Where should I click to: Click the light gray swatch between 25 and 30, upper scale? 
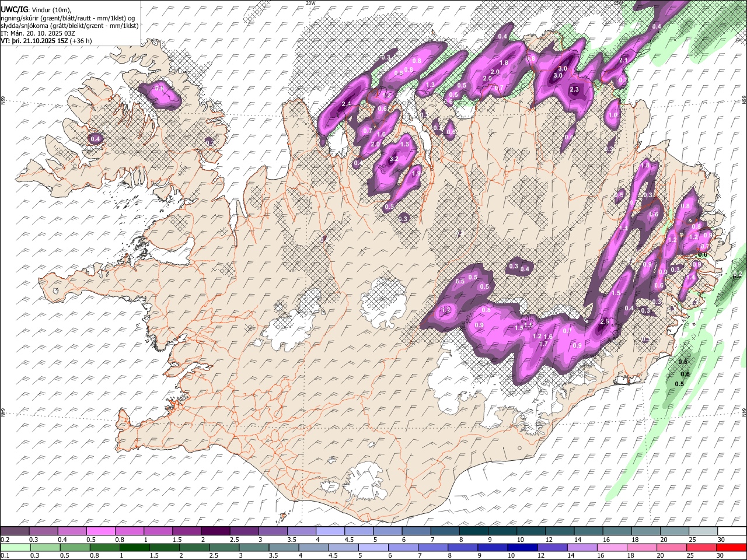(703, 531)
